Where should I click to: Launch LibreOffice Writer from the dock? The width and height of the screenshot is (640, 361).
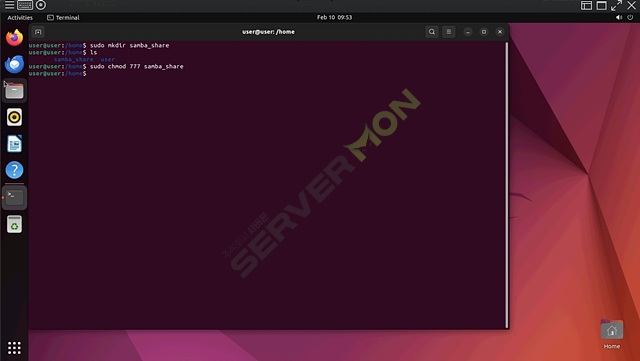click(x=14, y=144)
